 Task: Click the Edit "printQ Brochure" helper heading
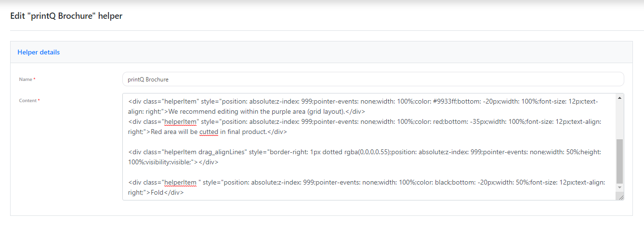[66, 16]
